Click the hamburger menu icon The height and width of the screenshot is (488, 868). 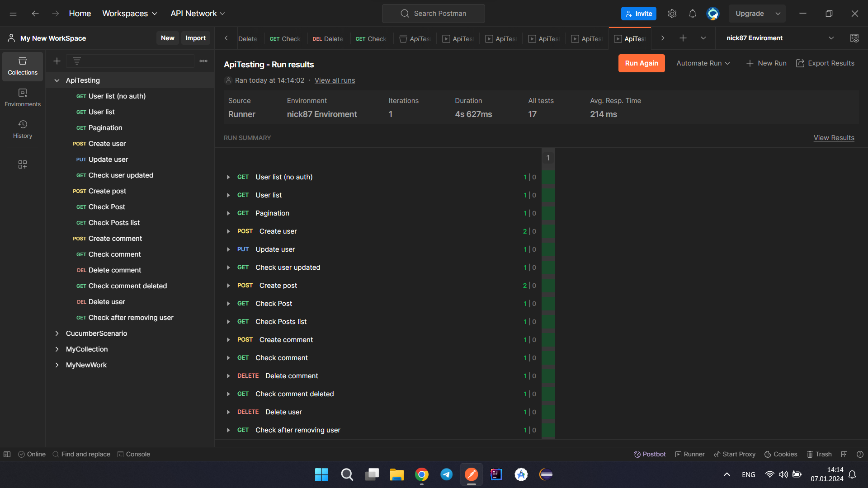[13, 14]
